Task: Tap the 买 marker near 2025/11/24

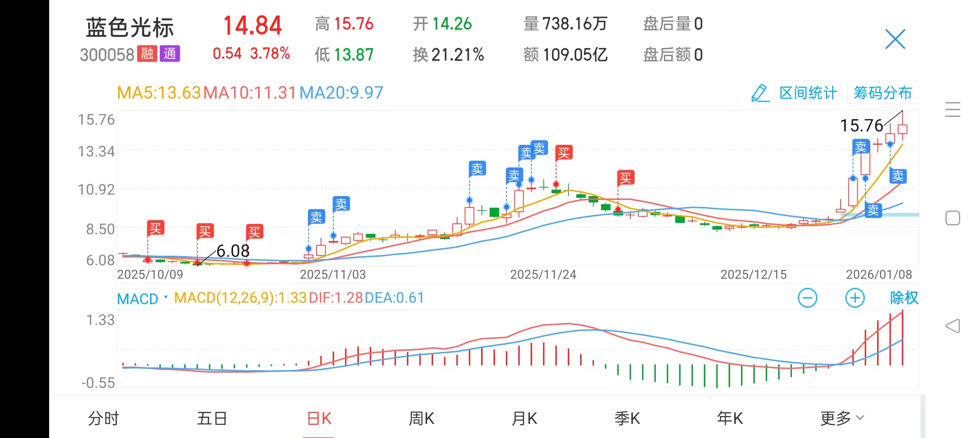Action: pyautogui.click(x=564, y=153)
